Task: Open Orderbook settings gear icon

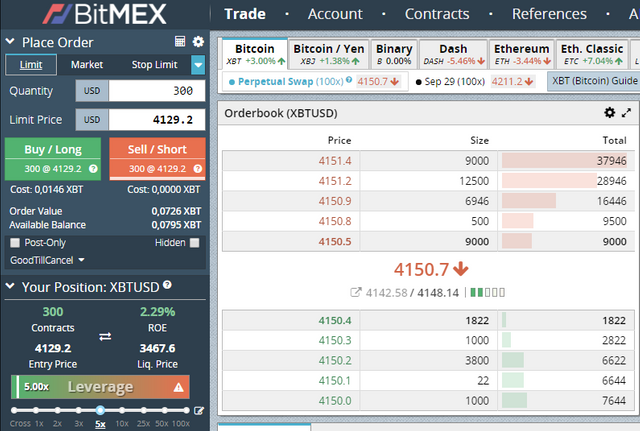Action: point(609,113)
